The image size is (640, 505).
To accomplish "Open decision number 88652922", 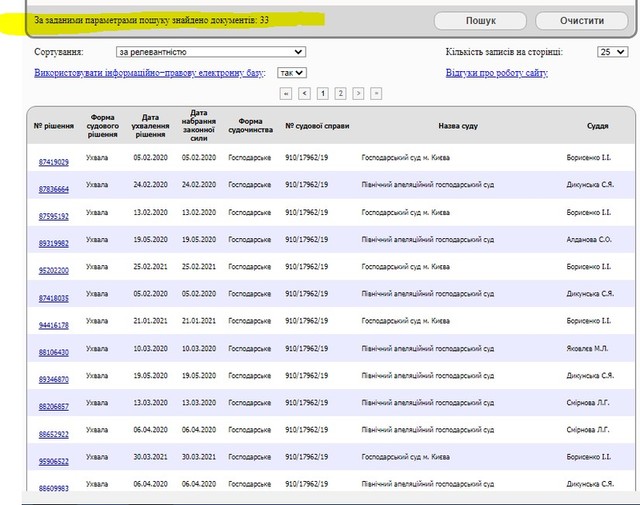I will (53, 434).
